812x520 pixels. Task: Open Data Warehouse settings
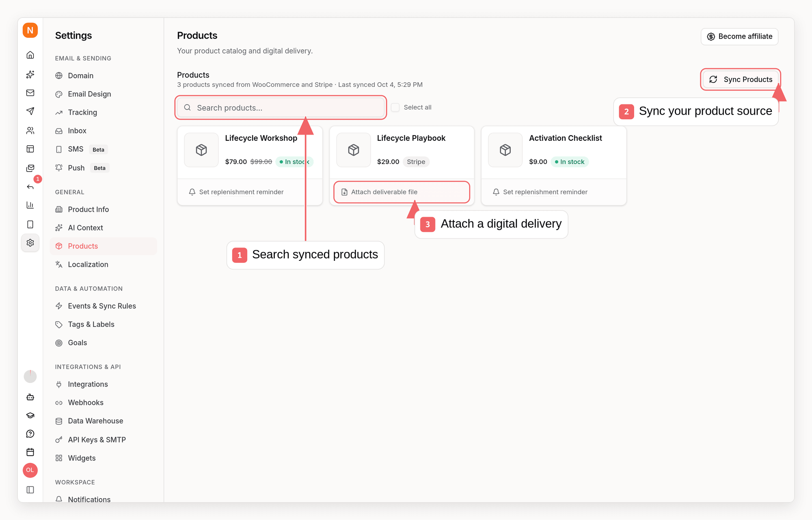pyautogui.click(x=104, y=421)
